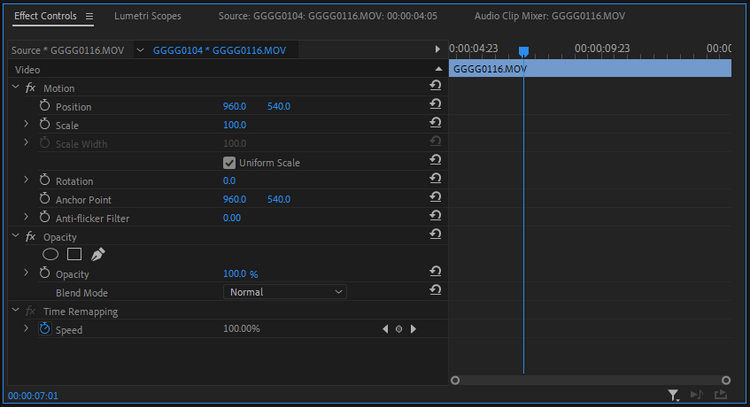Click the filter properties funnel icon
The width and height of the screenshot is (750, 407).
point(674,396)
